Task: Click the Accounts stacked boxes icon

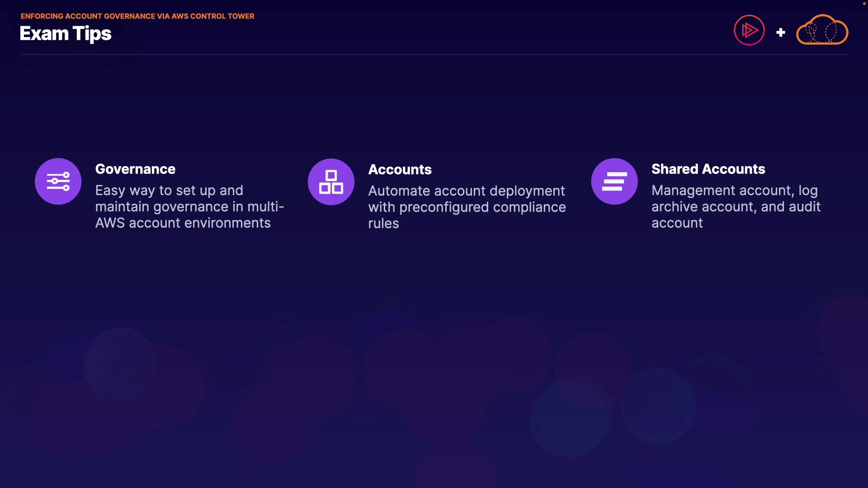Action: 331,182
